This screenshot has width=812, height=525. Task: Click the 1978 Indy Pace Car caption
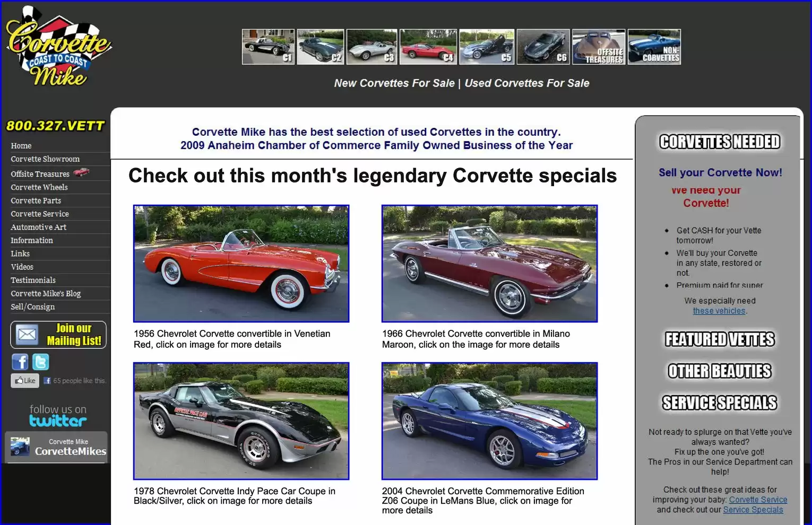point(235,496)
